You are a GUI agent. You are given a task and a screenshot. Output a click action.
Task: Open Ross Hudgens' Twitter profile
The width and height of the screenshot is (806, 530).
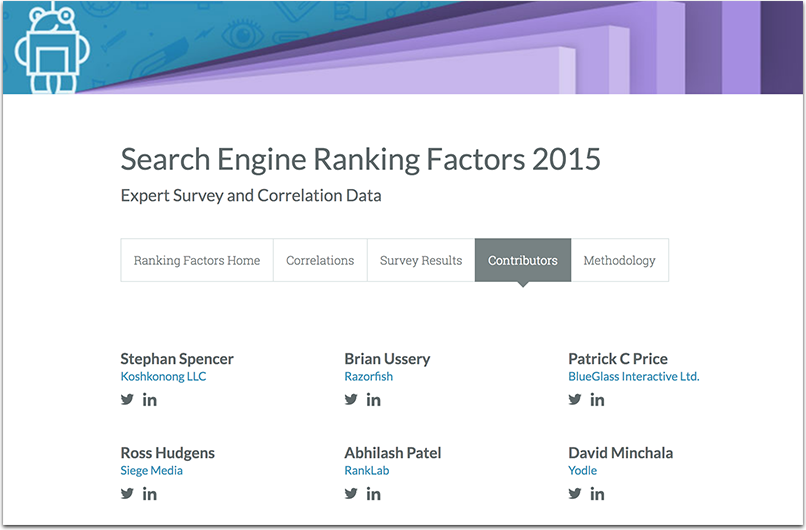click(x=127, y=494)
